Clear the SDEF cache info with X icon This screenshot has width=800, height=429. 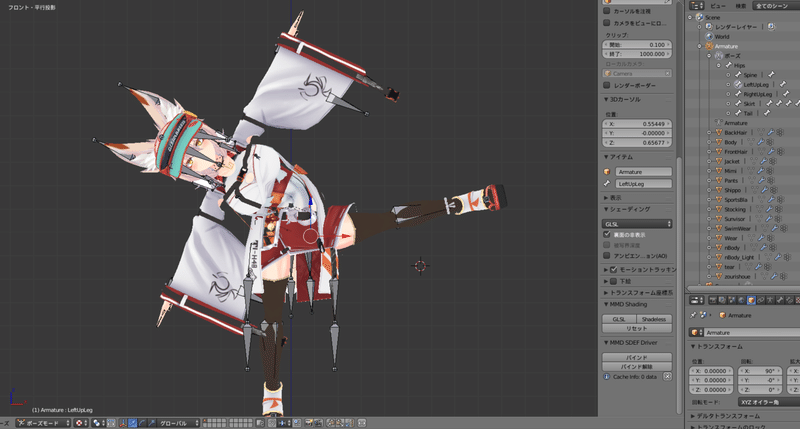click(667, 376)
